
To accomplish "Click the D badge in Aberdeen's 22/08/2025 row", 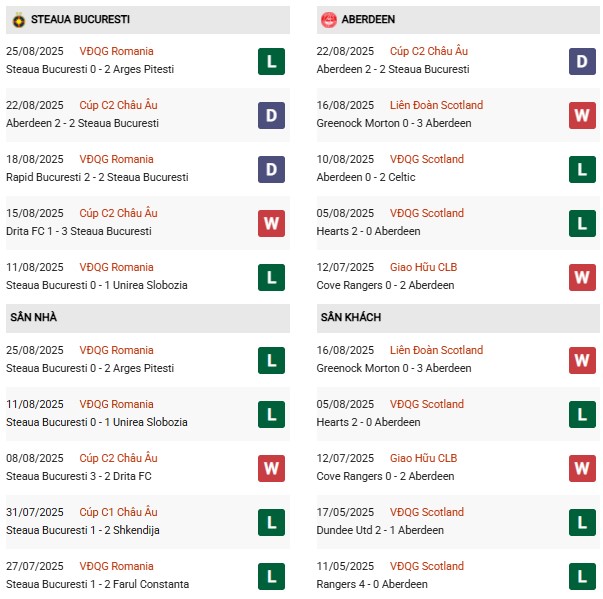I will tap(582, 62).
